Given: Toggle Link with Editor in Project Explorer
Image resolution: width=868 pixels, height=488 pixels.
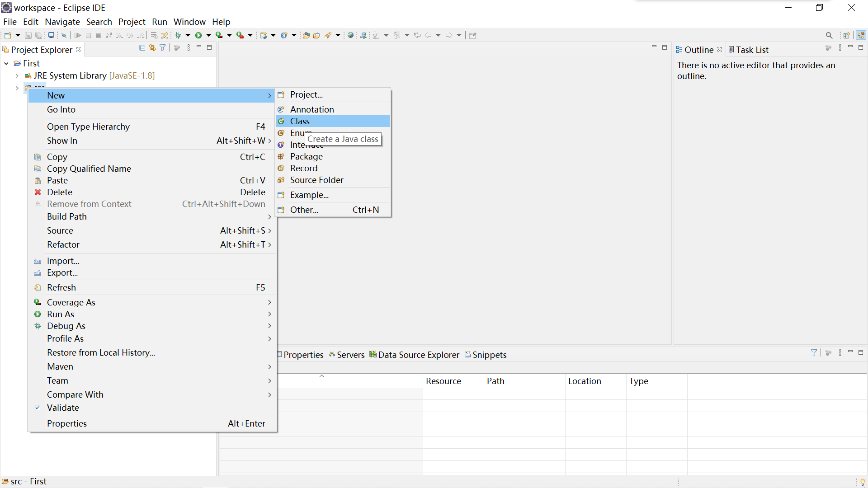Looking at the screenshot, I should 152,47.
